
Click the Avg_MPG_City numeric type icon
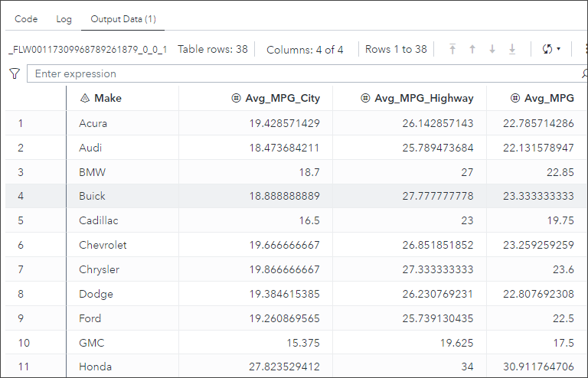coord(236,98)
